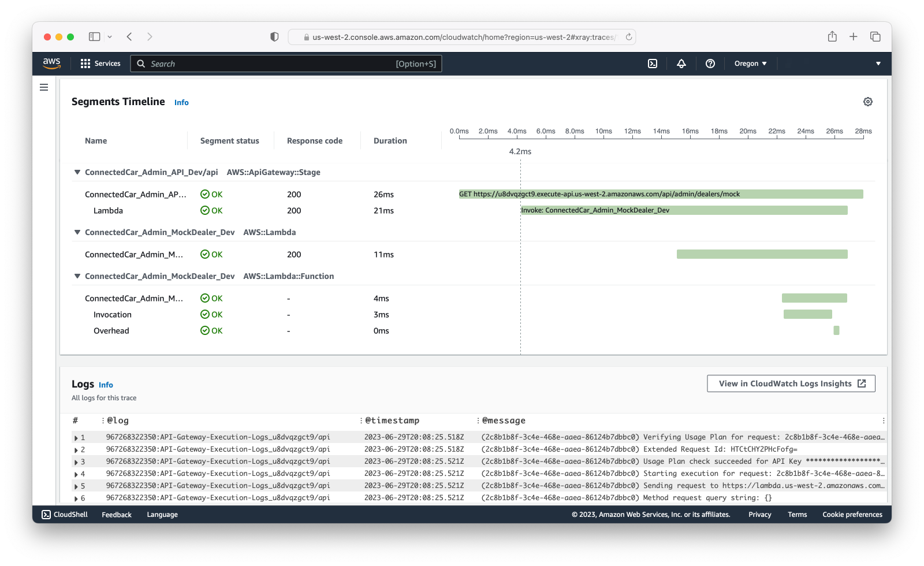Open Segments Timeline Info link
Screen dimensions: 924x566
(x=181, y=102)
